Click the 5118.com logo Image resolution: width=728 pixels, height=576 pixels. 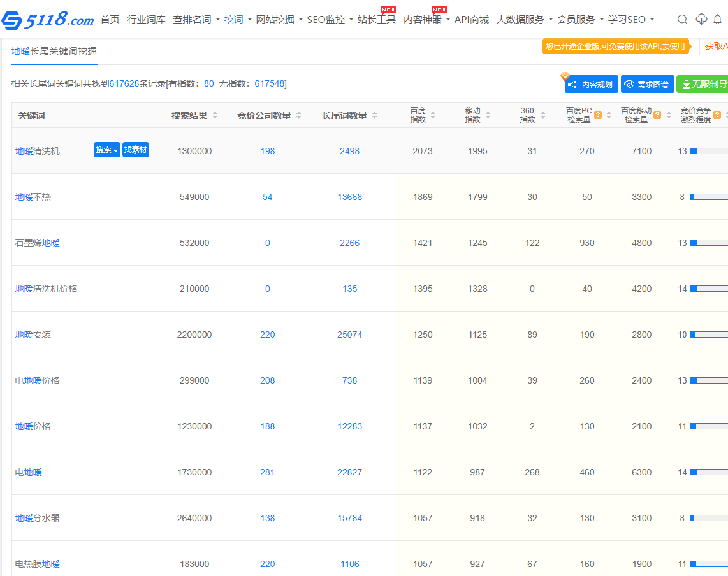[48, 20]
